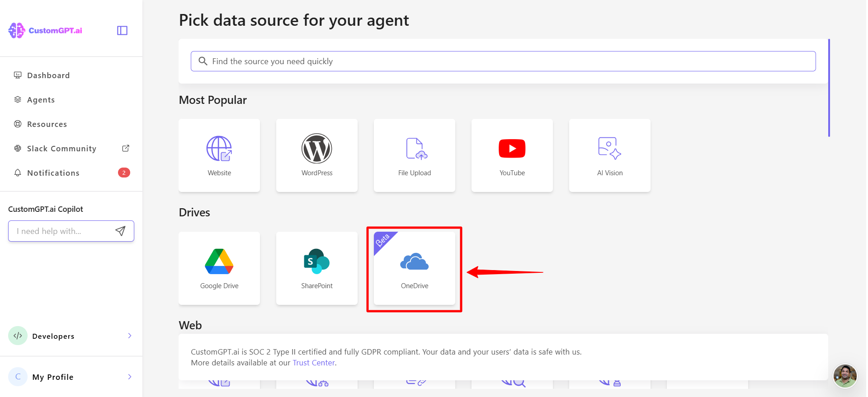Expand the My Profile chevron
The width and height of the screenshot is (868, 397).
point(130,377)
